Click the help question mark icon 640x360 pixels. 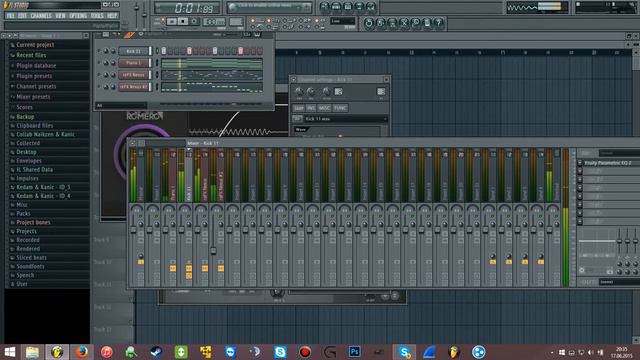(x=439, y=23)
